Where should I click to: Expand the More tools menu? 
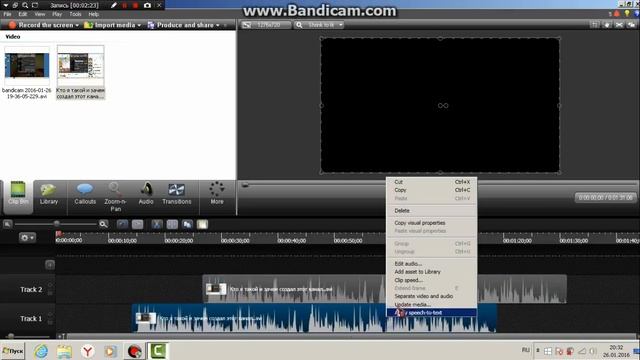coord(217,193)
